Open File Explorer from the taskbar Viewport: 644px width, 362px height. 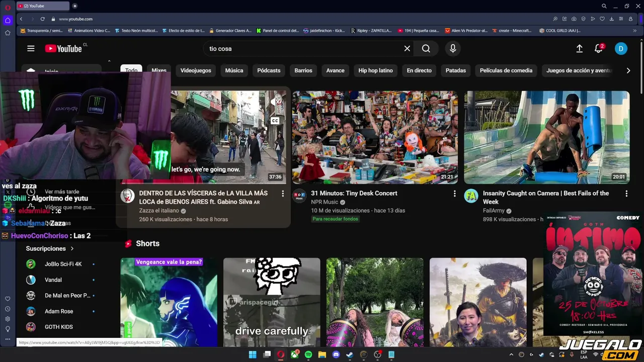(x=322, y=354)
